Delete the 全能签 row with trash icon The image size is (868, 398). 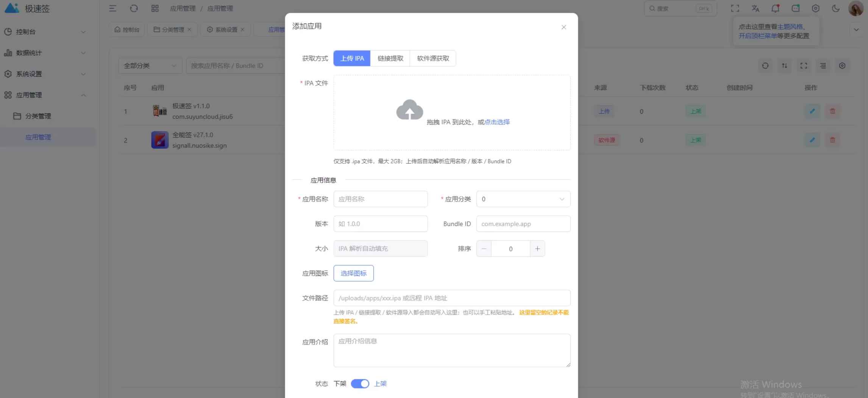[832, 140]
